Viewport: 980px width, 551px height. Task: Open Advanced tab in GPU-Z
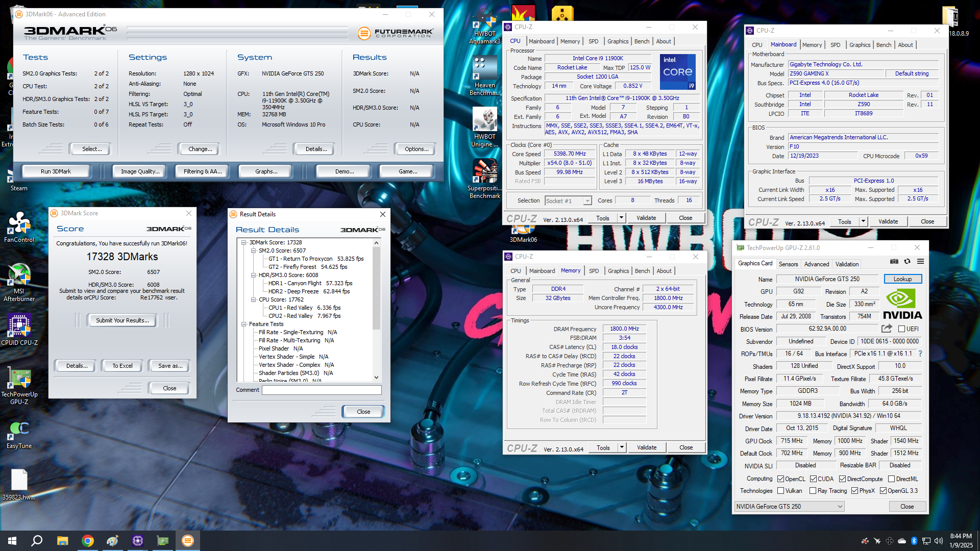817,264
